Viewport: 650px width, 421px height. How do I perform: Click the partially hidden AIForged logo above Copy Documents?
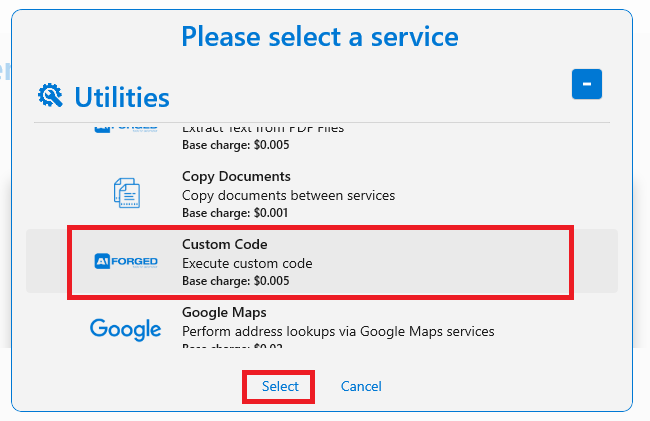(126, 128)
